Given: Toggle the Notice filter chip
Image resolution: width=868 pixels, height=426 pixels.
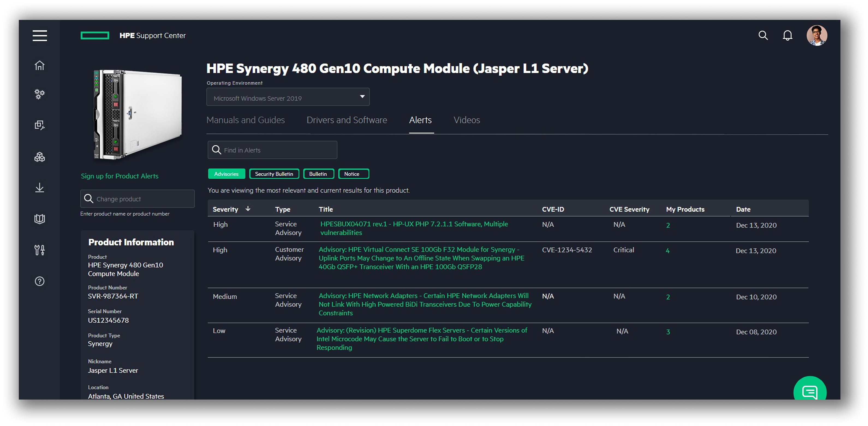Looking at the screenshot, I should pyautogui.click(x=353, y=174).
